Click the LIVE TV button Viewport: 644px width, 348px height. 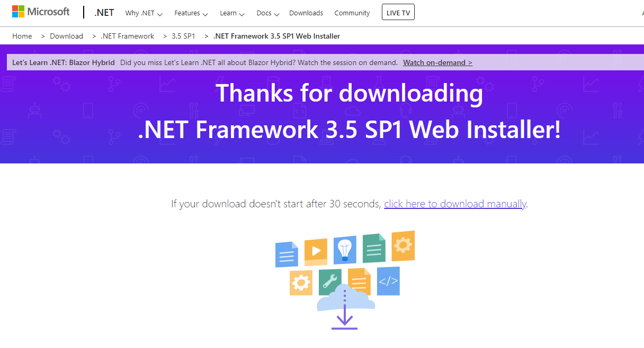398,13
